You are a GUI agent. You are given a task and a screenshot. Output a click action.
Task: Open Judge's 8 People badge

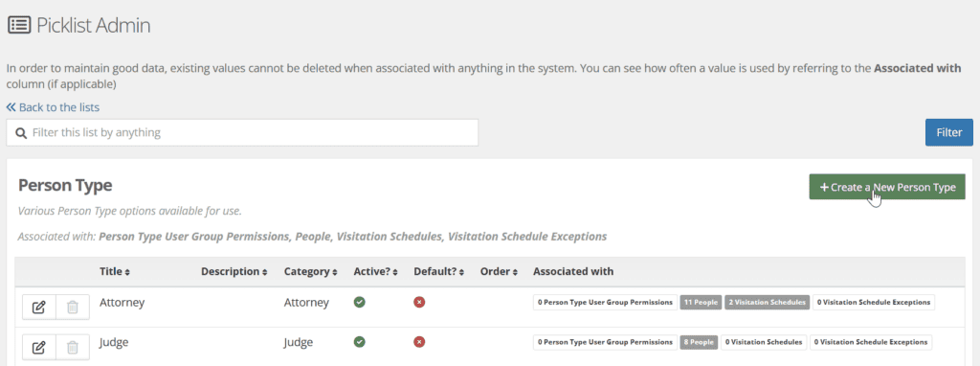[x=699, y=342]
